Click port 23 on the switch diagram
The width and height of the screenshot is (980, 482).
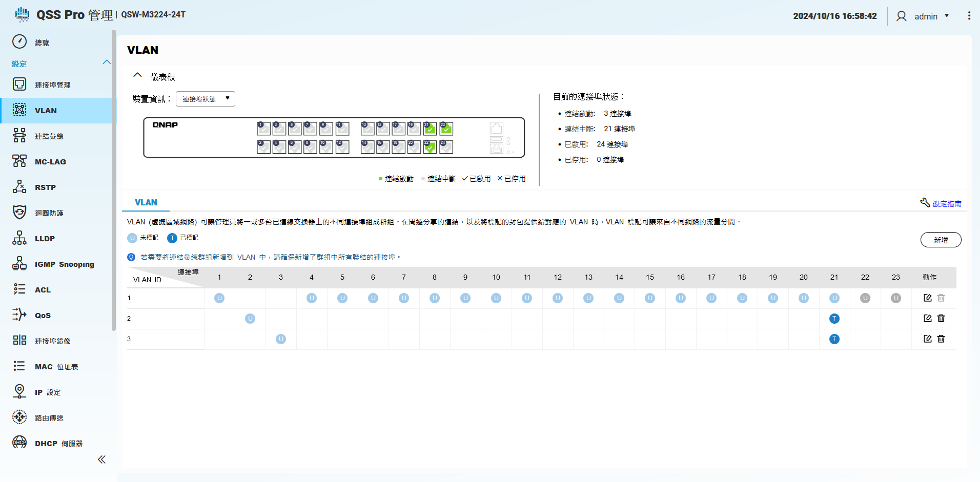[446, 129]
